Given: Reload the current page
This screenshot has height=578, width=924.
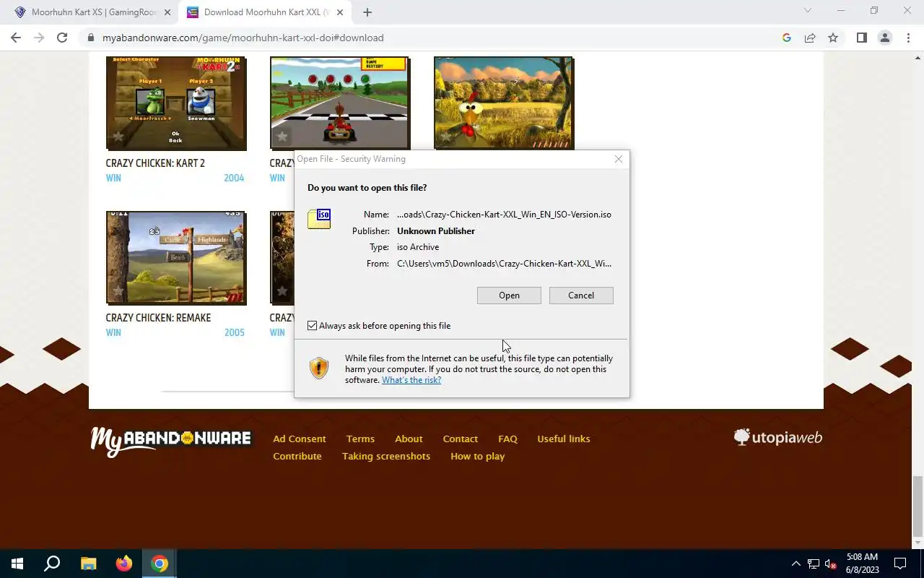Looking at the screenshot, I should coord(62,38).
